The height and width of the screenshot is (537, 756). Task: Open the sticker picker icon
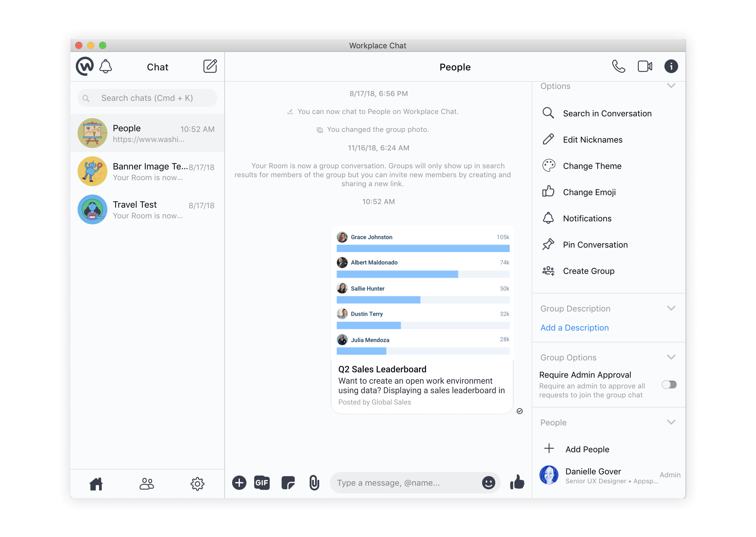(x=288, y=483)
